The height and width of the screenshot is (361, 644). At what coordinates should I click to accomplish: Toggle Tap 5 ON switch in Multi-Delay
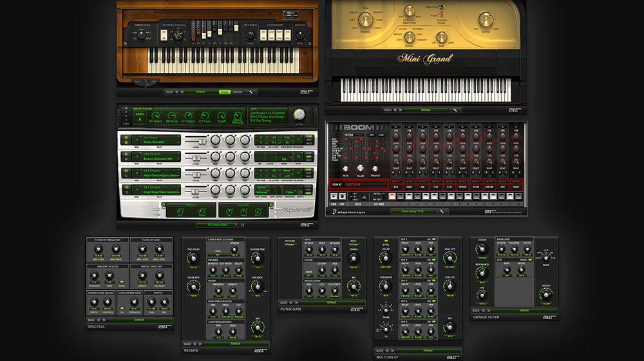click(x=433, y=322)
